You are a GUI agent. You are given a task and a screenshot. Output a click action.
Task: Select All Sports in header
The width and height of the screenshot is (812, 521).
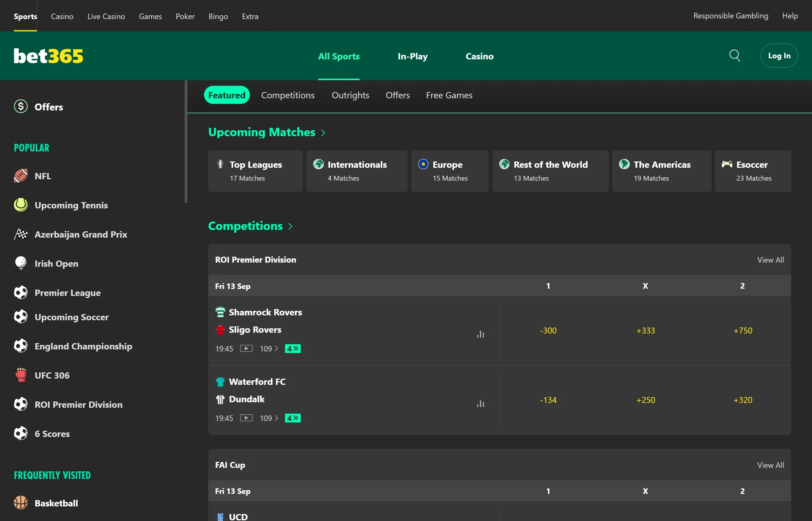[339, 56]
